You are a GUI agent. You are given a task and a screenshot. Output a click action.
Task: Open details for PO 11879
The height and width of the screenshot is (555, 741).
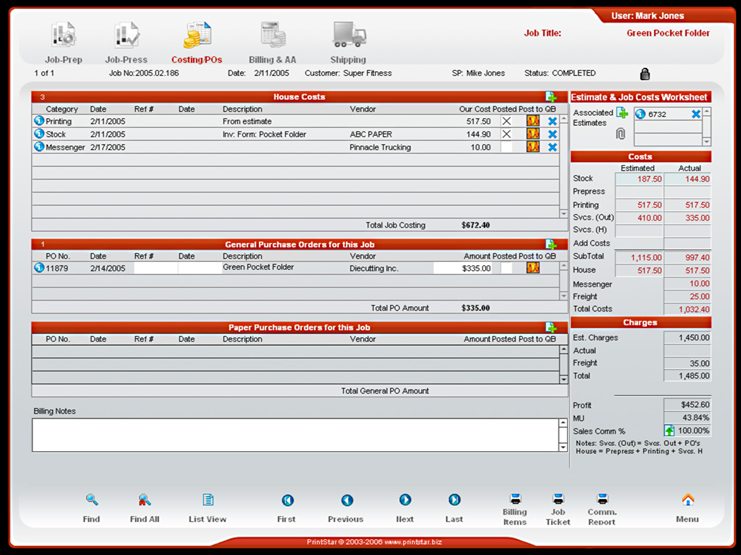pyautogui.click(x=39, y=268)
